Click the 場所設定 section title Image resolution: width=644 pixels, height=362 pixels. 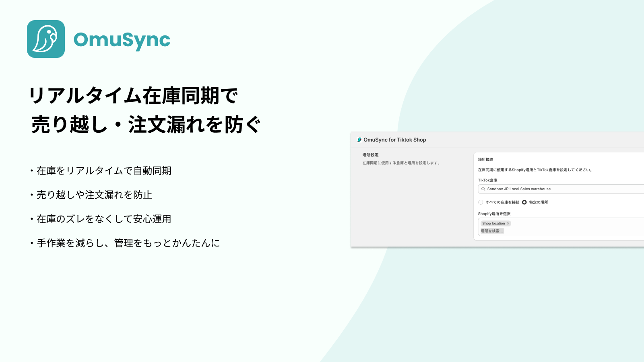[371, 154]
